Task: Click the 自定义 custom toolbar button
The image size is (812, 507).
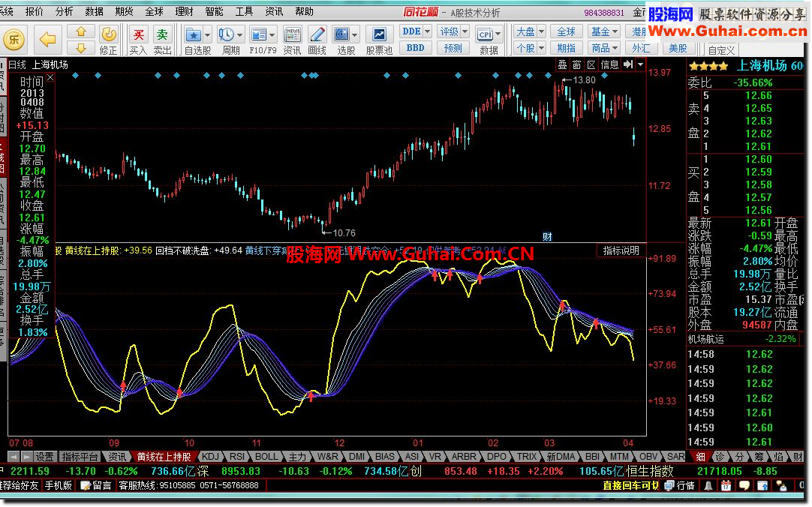Action: click(721, 50)
